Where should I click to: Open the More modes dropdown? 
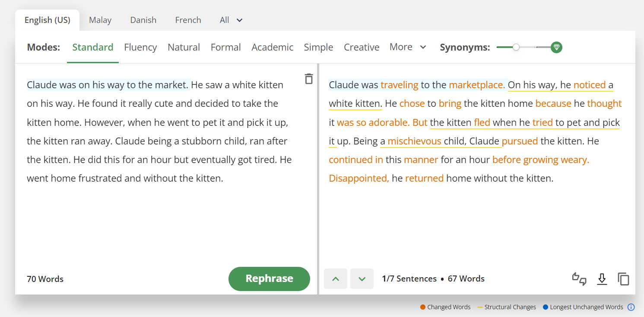point(408,47)
